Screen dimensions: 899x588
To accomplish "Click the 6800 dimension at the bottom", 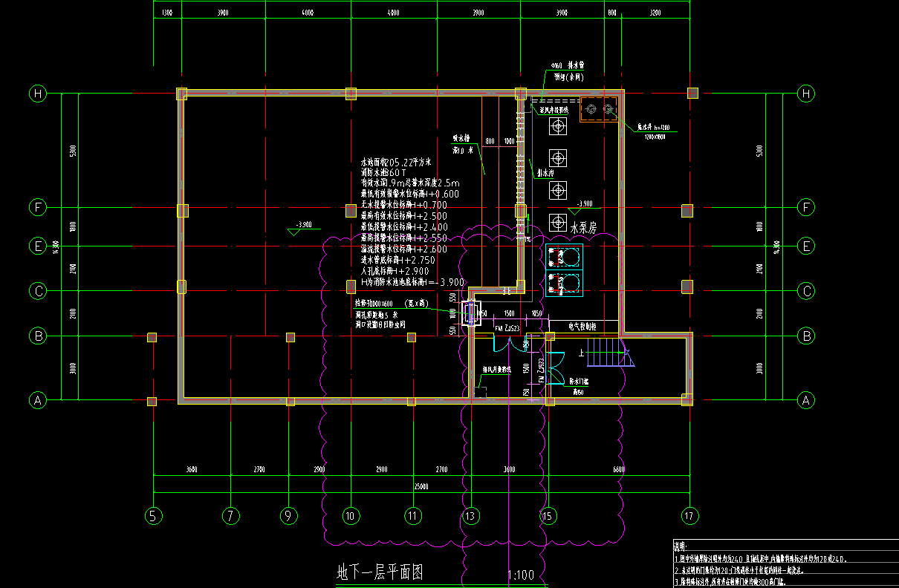I will click(619, 469).
